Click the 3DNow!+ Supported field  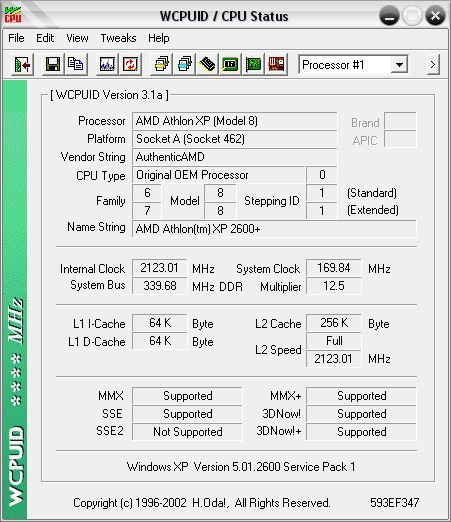click(361, 432)
